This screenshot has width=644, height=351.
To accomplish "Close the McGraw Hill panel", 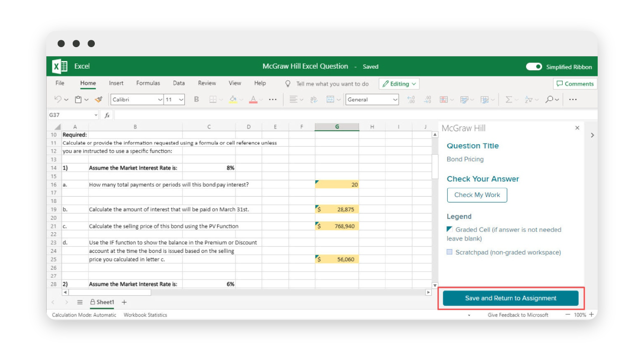I will coord(577,128).
